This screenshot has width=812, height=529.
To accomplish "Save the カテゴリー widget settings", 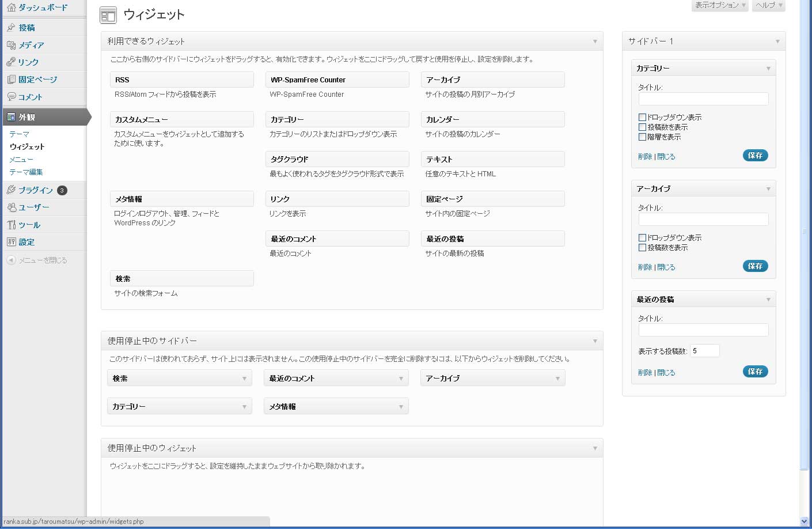I will point(755,156).
